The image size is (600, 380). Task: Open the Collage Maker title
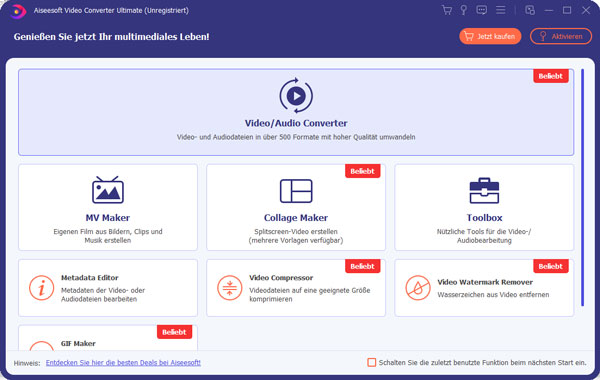pyautogui.click(x=296, y=218)
